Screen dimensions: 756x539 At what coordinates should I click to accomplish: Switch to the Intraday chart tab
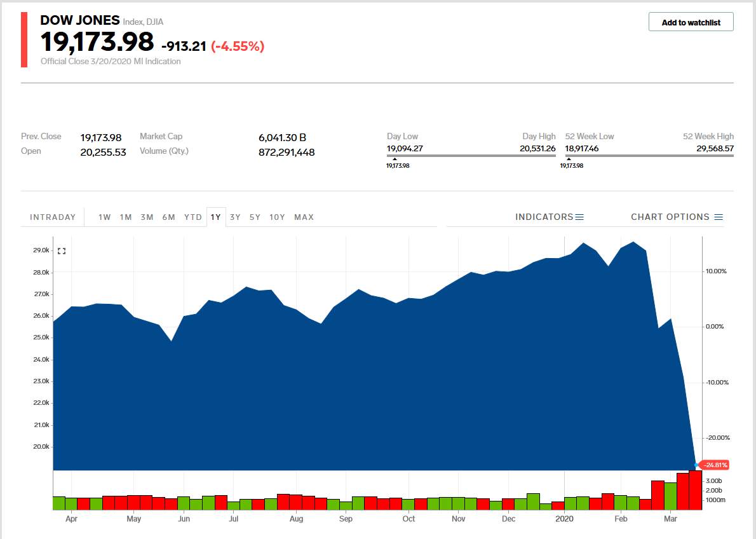(53, 217)
